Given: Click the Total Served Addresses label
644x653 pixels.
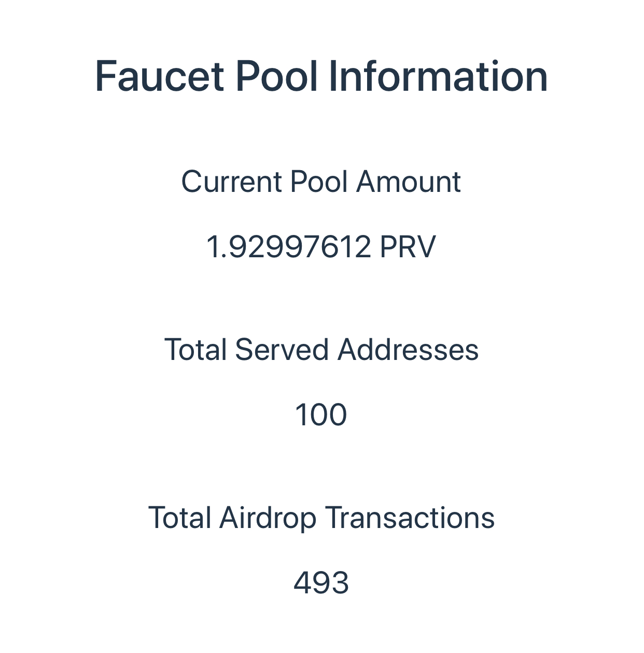Looking at the screenshot, I should 321,350.
